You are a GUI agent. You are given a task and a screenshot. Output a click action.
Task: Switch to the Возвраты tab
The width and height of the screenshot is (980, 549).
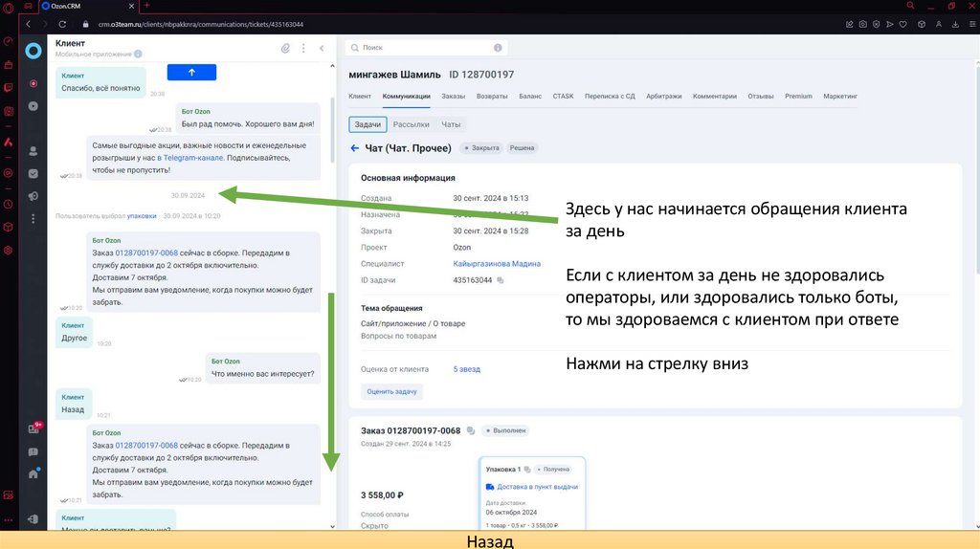[492, 97]
